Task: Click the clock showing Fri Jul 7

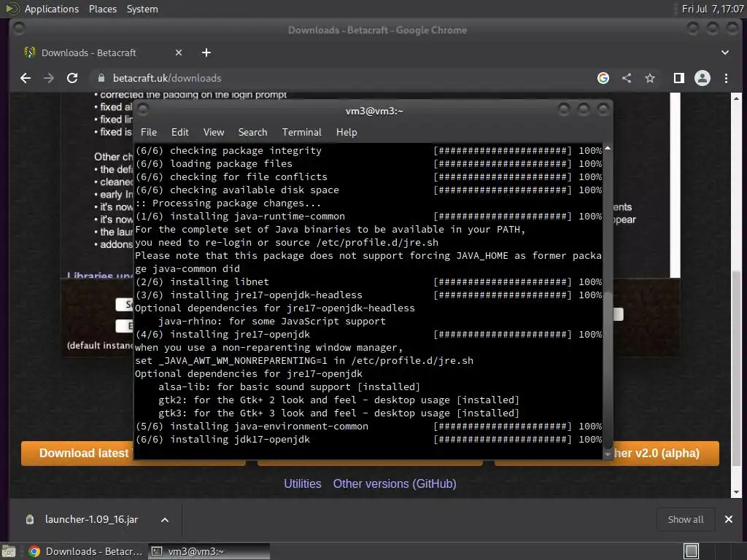Action: pyautogui.click(x=713, y=9)
